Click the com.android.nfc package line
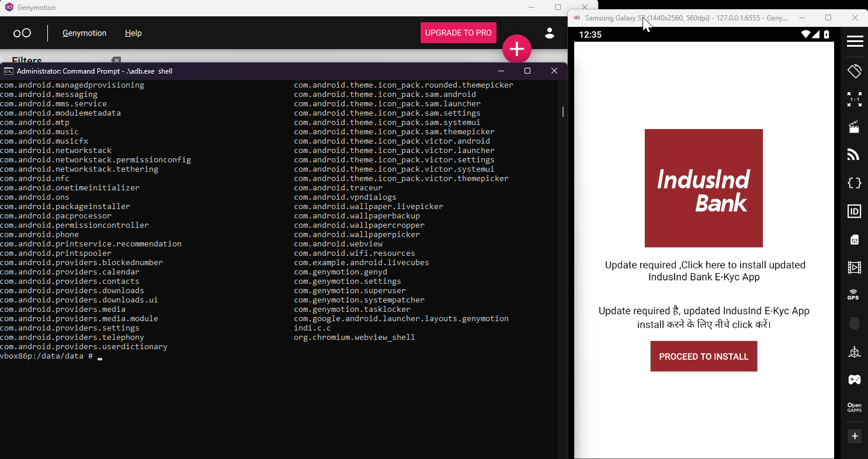868x459 pixels. 34,179
